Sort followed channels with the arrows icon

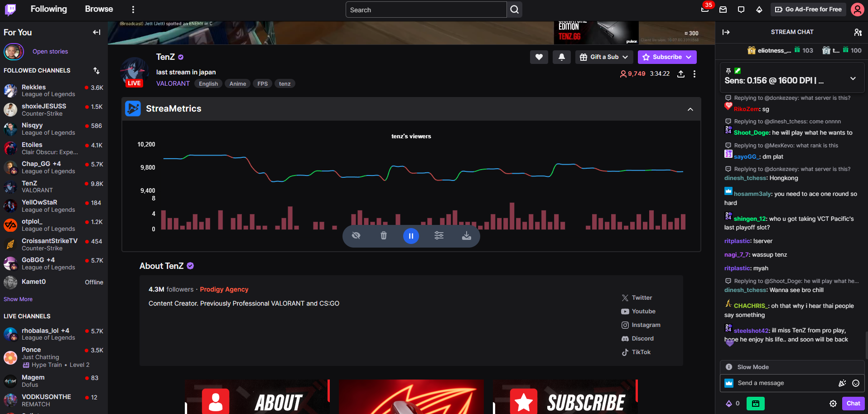pos(96,71)
